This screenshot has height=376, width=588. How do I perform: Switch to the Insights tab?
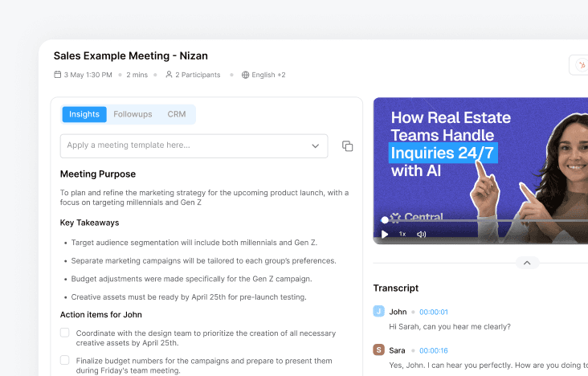84,114
